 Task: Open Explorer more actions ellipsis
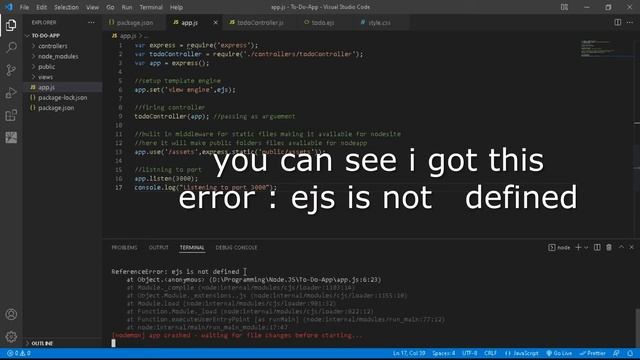tap(91, 22)
